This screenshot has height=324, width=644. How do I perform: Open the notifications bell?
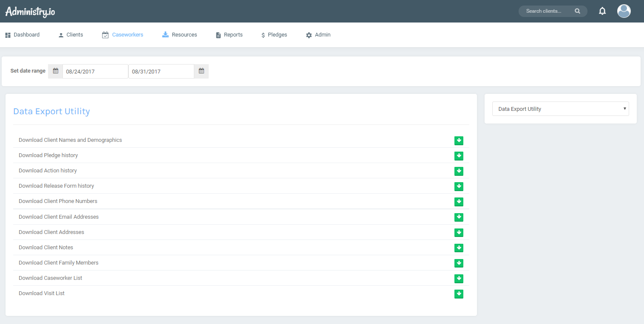602,11
